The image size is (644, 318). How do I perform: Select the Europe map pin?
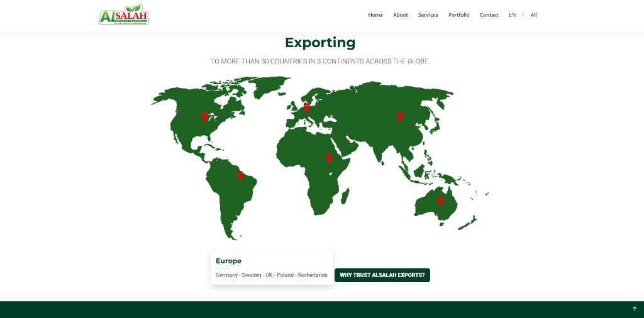click(306, 107)
